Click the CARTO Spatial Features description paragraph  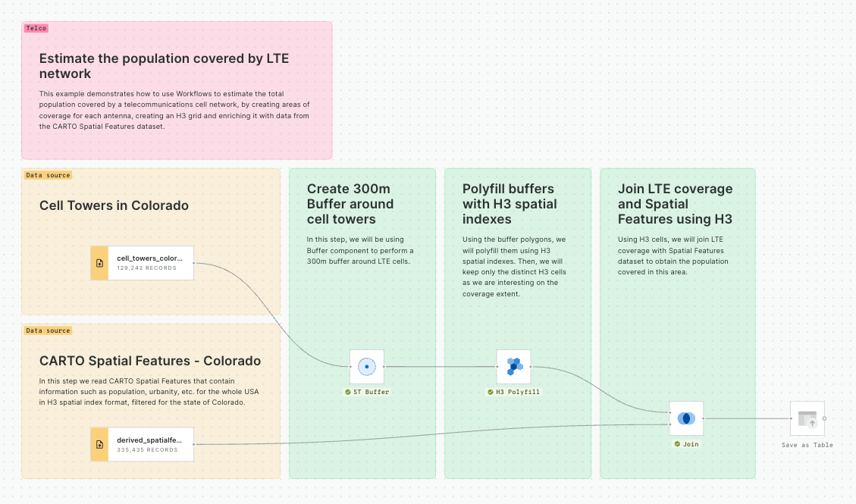point(149,392)
